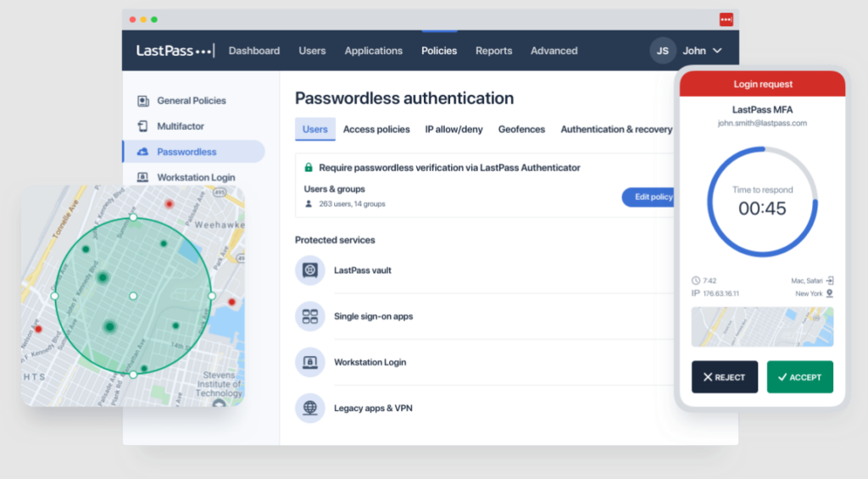Screen dimensions: 868x479
Task: Click the LastPass extension icon in title bar
Action: [726, 19]
